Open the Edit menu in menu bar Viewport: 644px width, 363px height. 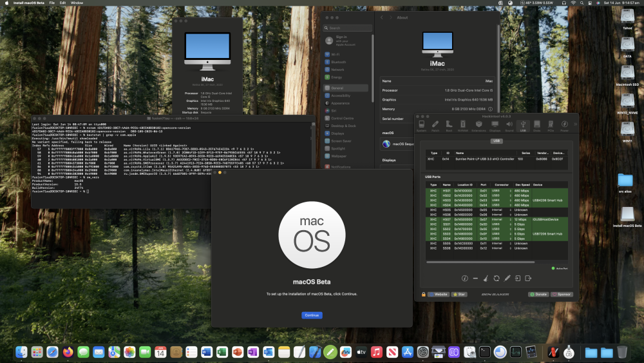coord(62,3)
